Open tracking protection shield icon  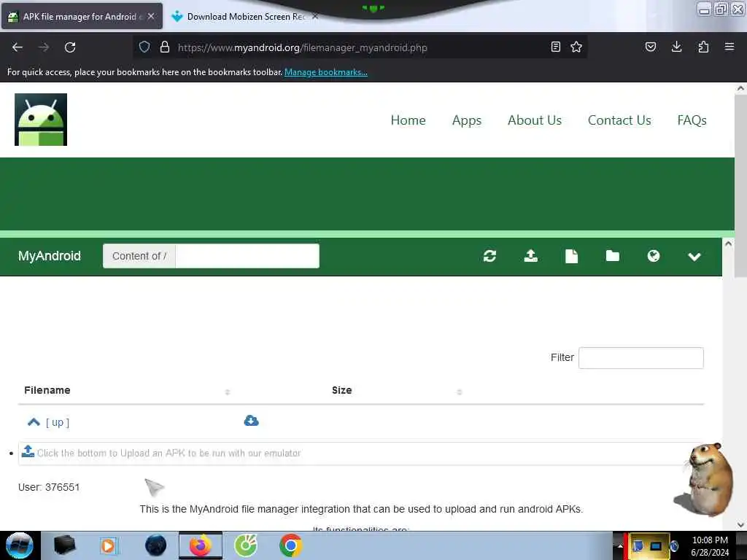[144, 47]
